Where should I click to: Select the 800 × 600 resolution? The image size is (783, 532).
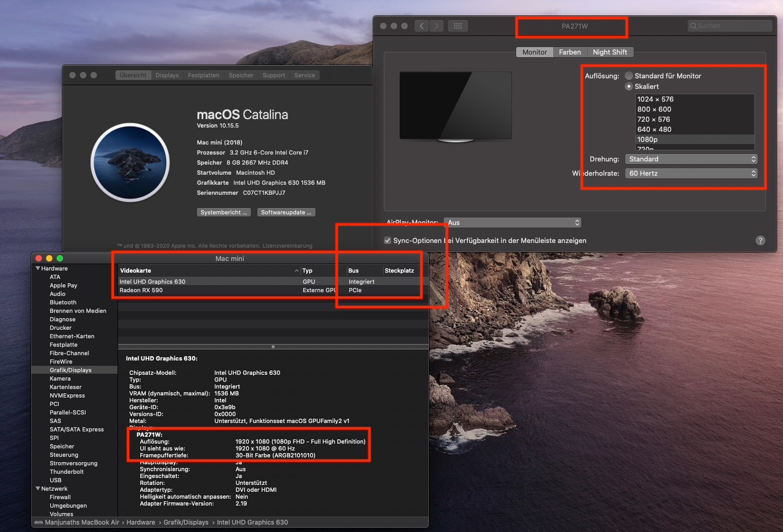[695, 109]
